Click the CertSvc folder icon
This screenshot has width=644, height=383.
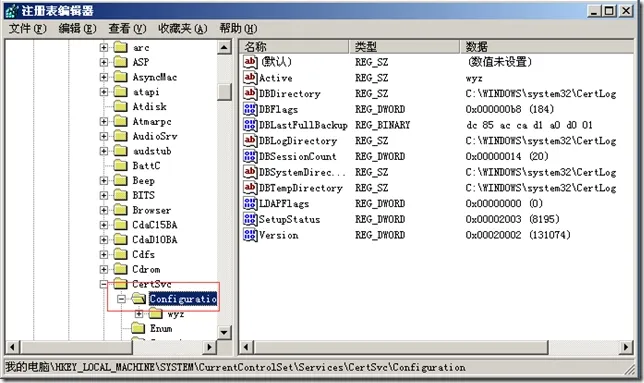pos(120,284)
